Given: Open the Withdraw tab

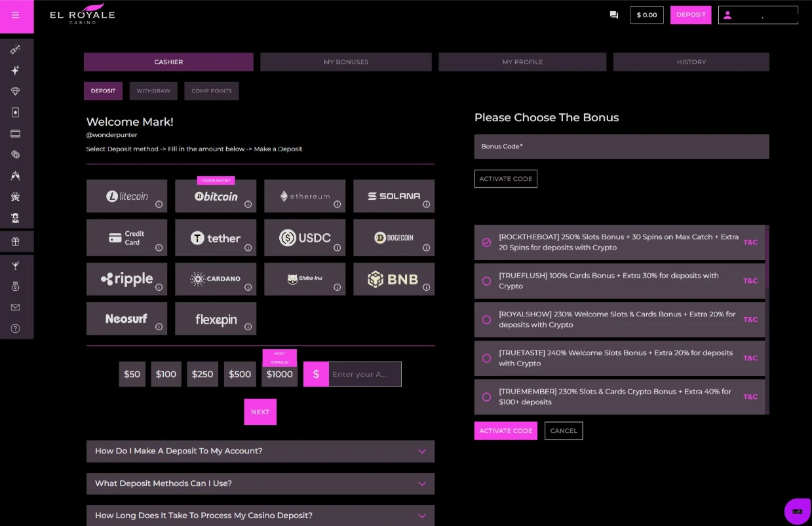Looking at the screenshot, I should tap(153, 91).
